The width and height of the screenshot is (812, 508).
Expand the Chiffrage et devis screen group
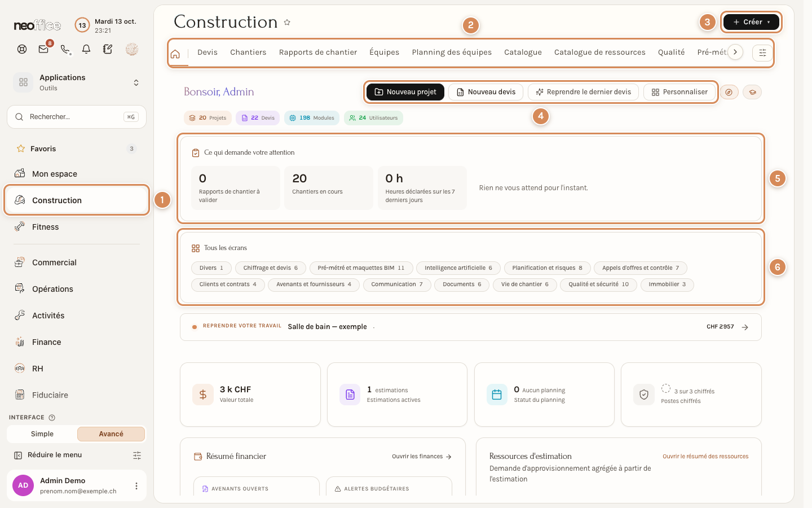coord(271,268)
